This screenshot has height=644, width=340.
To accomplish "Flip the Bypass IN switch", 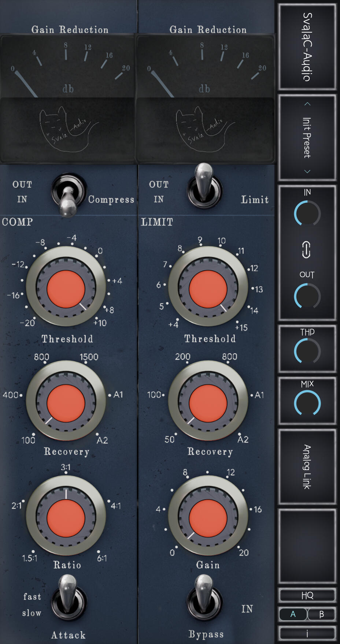I will pos(204,597).
